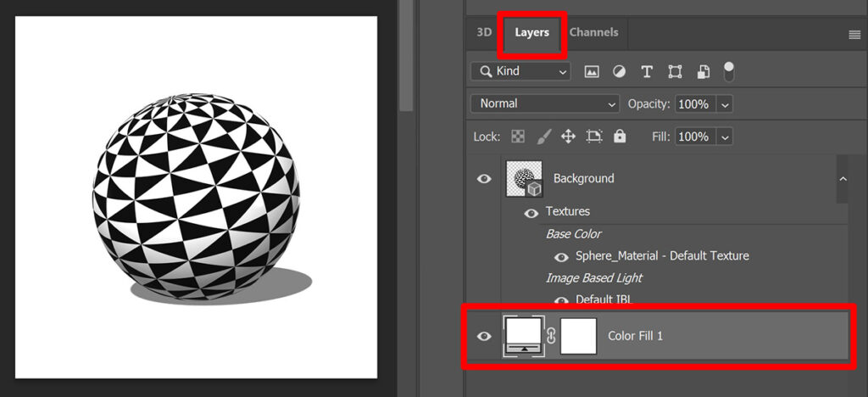Toggle visibility of Default IBL
Image resolution: width=868 pixels, height=397 pixels.
pos(561,300)
